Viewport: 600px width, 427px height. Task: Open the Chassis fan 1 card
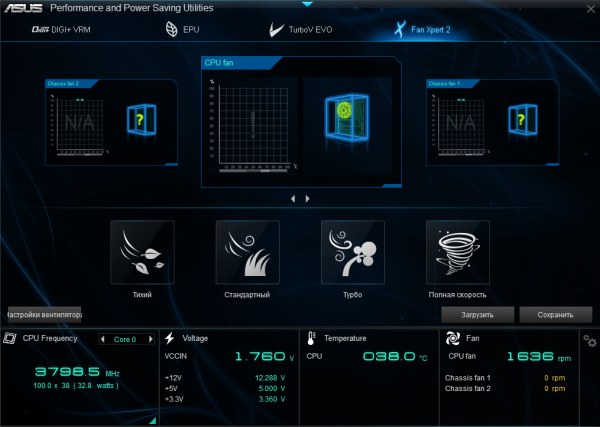[x=492, y=122]
